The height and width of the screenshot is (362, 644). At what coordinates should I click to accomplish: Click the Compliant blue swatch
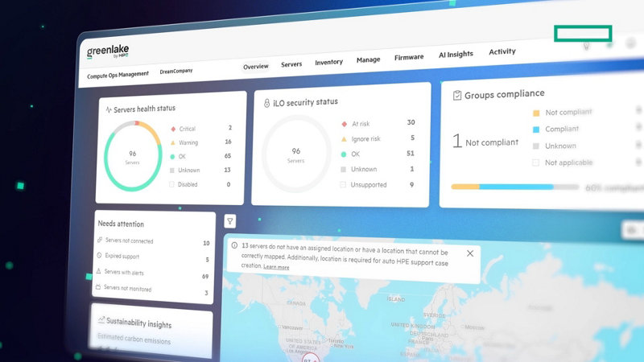pyautogui.click(x=536, y=130)
